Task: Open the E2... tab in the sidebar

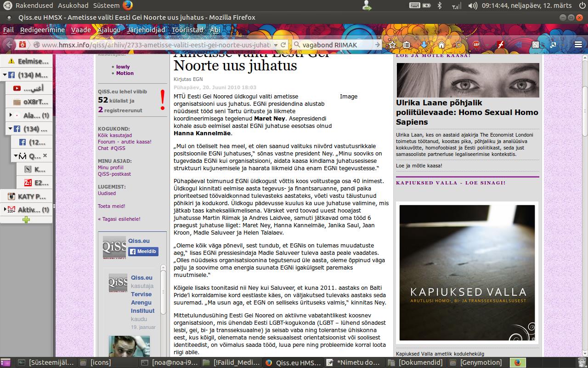Action: [34, 183]
